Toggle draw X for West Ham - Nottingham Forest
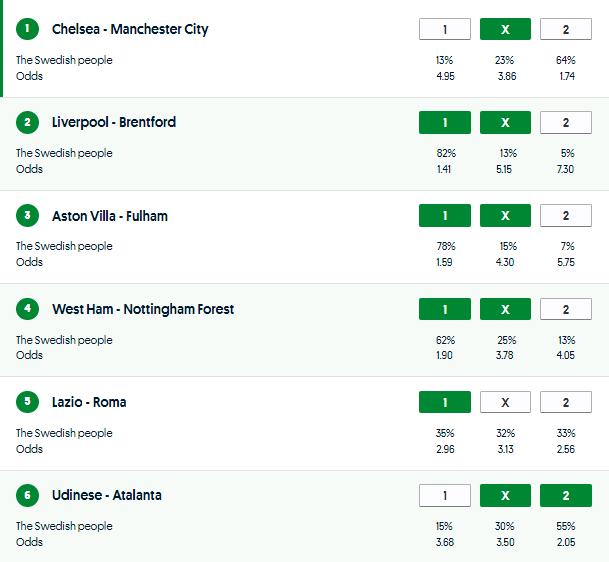This screenshot has height=562, width=609. [505, 309]
